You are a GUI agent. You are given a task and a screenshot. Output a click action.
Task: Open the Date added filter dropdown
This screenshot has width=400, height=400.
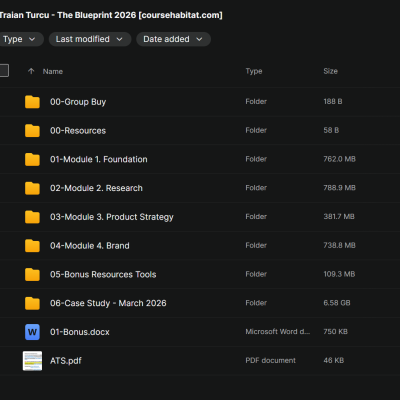click(173, 39)
